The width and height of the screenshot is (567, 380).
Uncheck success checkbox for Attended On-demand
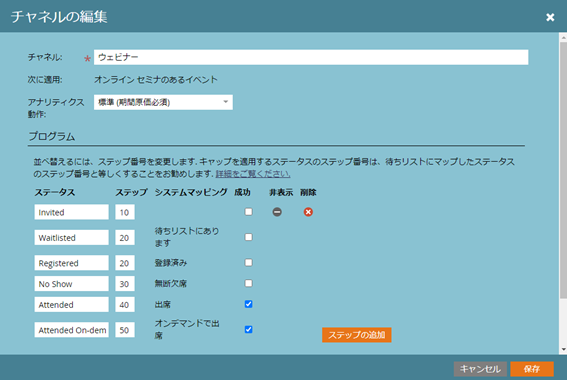(x=248, y=329)
